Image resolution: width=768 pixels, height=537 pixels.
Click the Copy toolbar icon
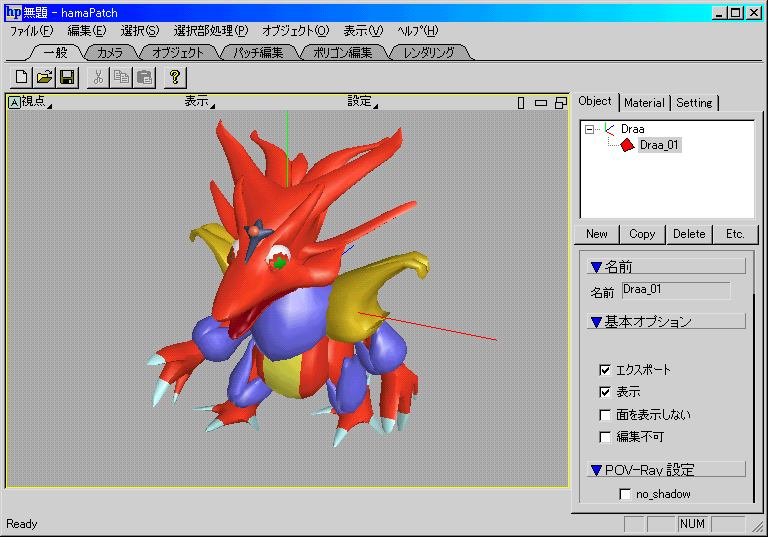pyautogui.click(x=121, y=77)
